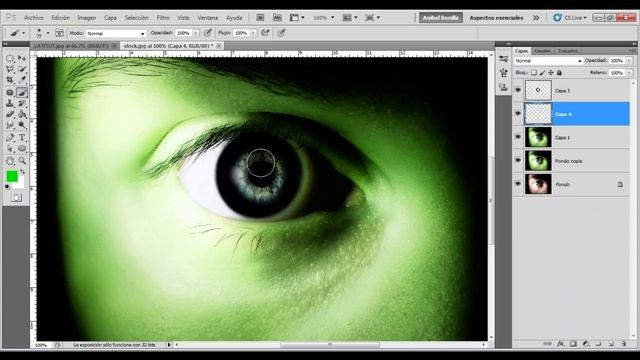This screenshot has height=360, width=640.
Task: Hide the Capa 3 layer
Action: click(x=518, y=90)
